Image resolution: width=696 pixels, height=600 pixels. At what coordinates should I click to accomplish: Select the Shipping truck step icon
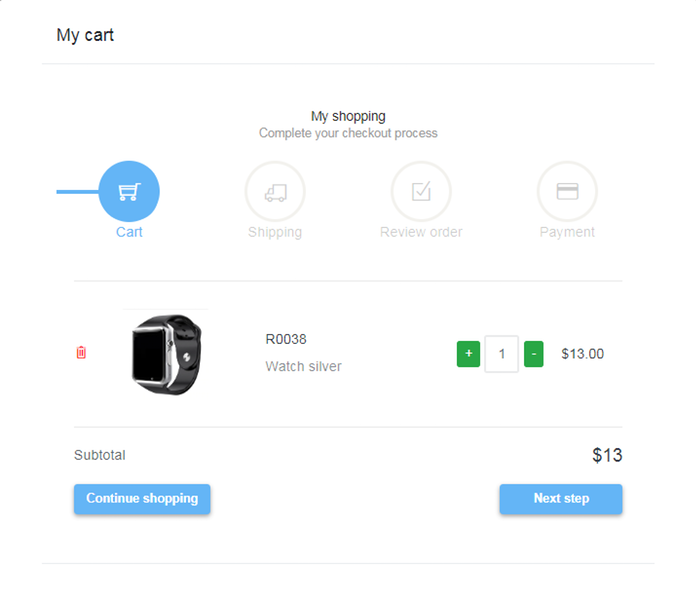(x=275, y=191)
